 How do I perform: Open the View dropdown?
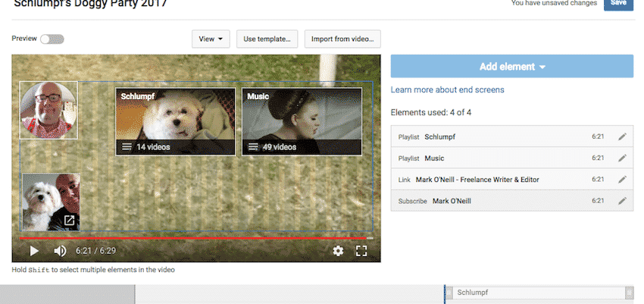tap(211, 39)
